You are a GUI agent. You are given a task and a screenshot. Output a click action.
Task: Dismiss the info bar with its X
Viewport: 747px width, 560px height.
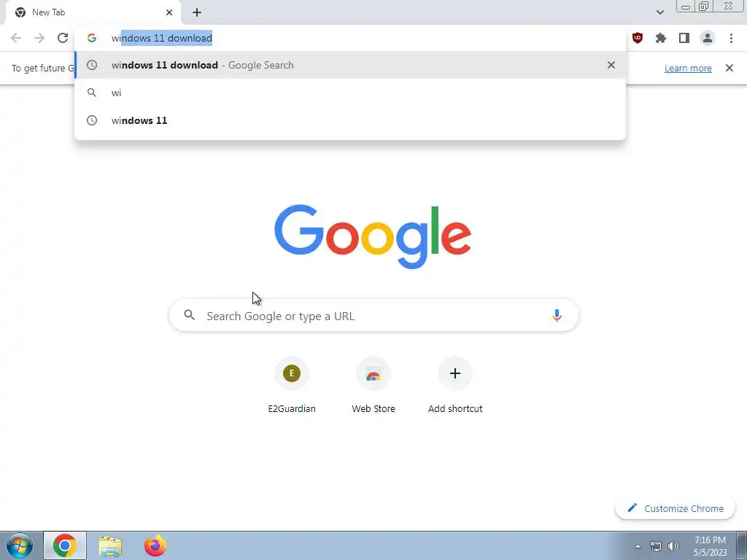(729, 68)
